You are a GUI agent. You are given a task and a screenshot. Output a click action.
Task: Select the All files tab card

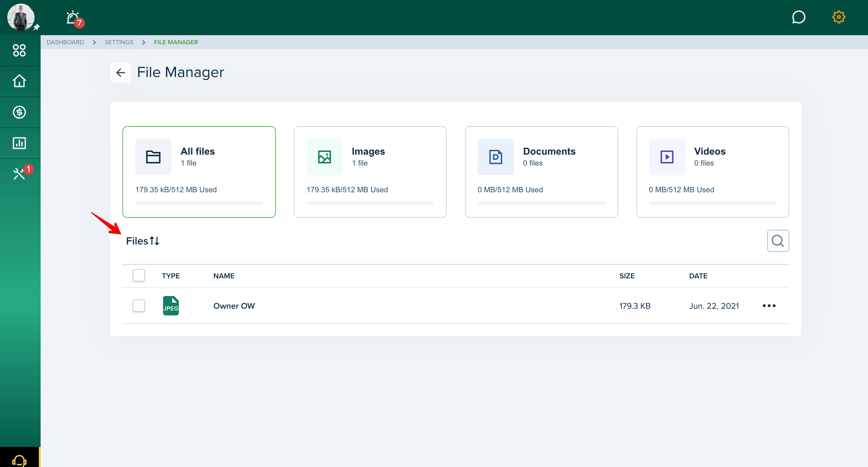click(x=199, y=172)
